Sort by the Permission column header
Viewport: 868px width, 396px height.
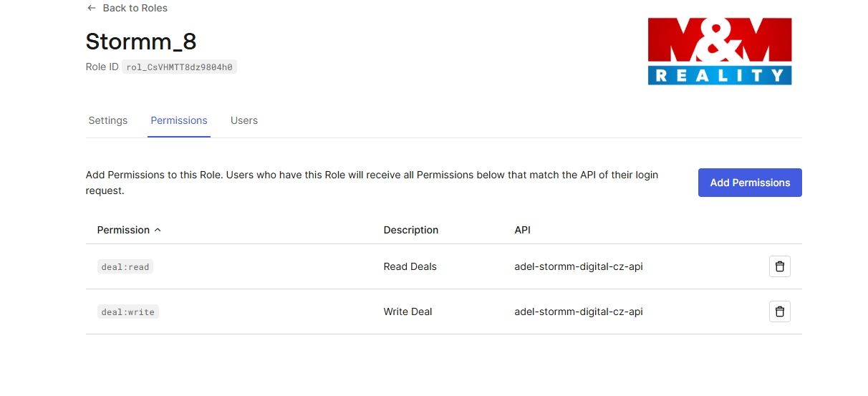123,230
